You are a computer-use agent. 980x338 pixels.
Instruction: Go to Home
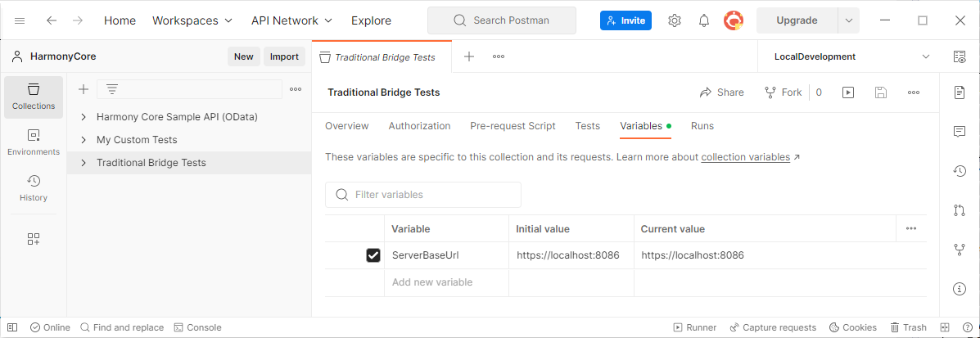coord(120,20)
